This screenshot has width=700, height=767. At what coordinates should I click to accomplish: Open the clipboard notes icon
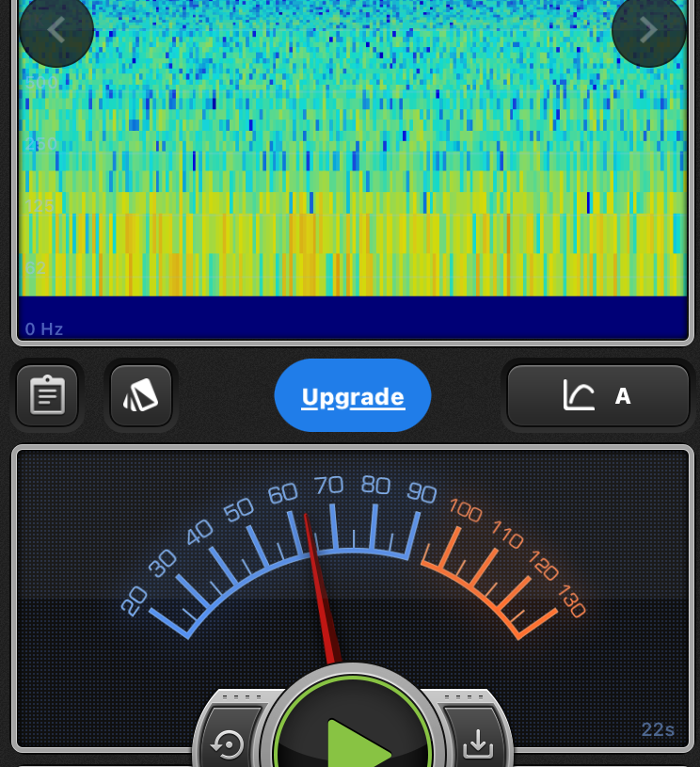click(x=47, y=396)
